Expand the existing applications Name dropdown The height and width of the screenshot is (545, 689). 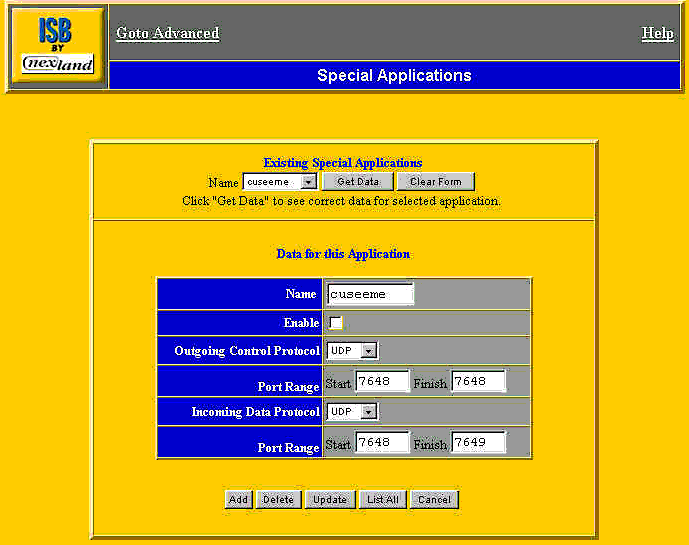(280, 182)
